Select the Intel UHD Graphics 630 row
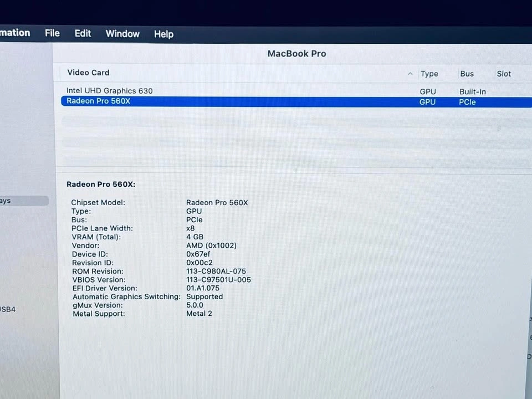Viewport: 532px width, 399px height. pyautogui.click(x=110, y=91)
